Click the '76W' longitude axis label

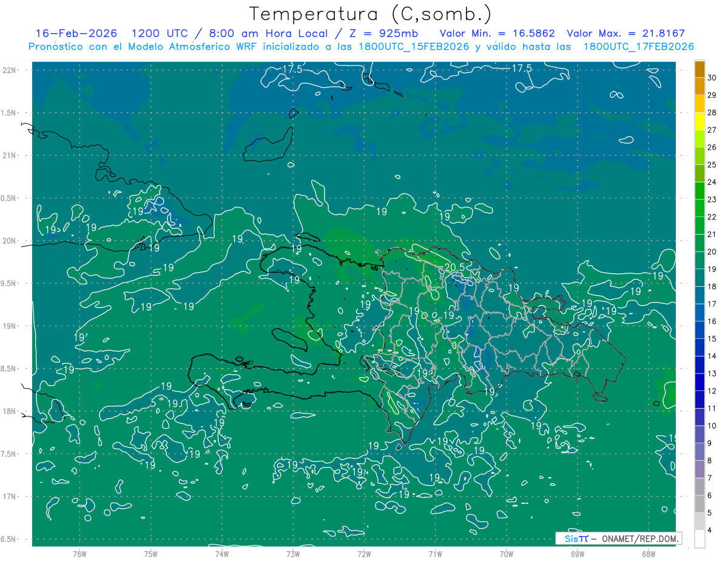79,554
